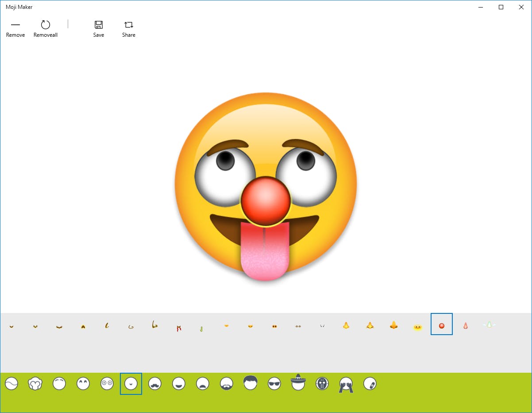Click Removeall to clear the emoji
532x413 pixels.
(x=45, y=27)
